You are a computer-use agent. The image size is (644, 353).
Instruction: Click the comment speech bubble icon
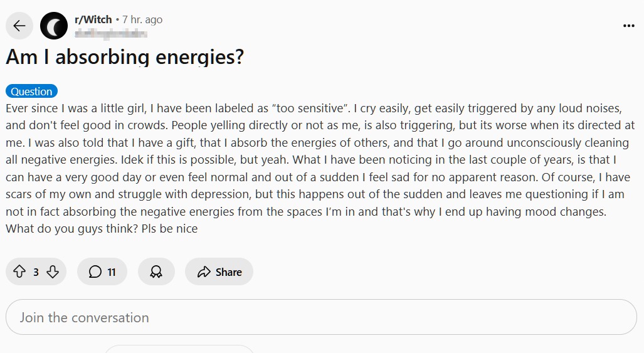point(95,271)
